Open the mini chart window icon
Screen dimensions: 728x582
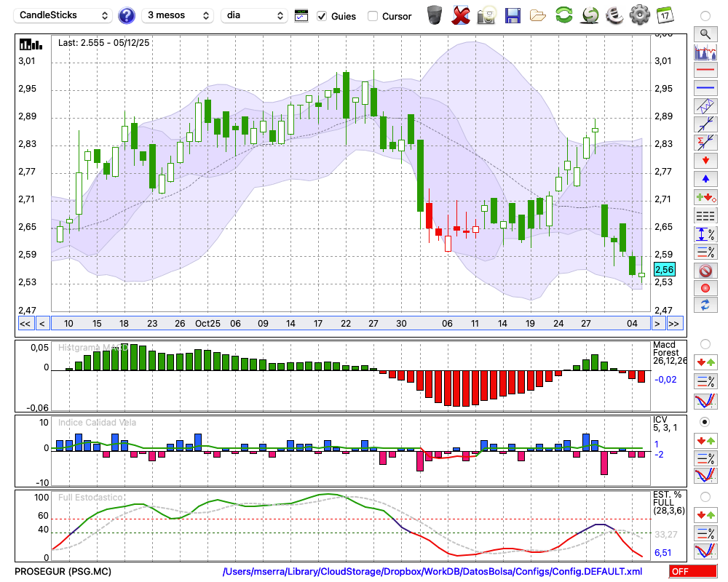pyautogui.click(x=301, y=16)
